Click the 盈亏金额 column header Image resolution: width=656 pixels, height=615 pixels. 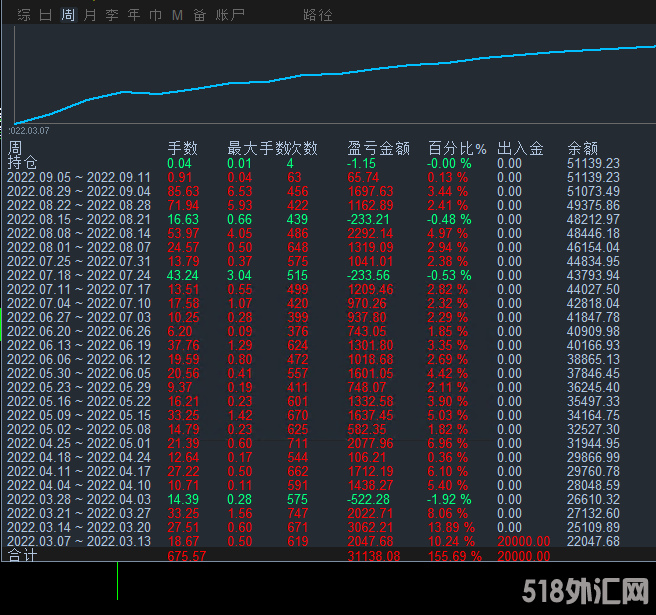[378, 148]
